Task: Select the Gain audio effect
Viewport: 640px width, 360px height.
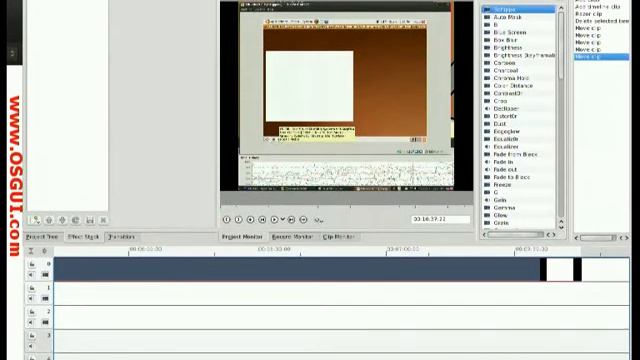Action: (500, 200)
